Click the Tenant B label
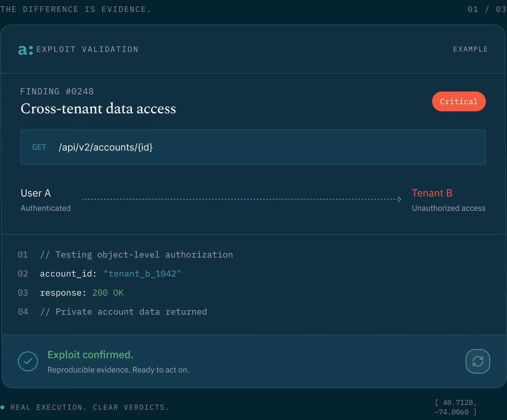 [x=432, y=193]
